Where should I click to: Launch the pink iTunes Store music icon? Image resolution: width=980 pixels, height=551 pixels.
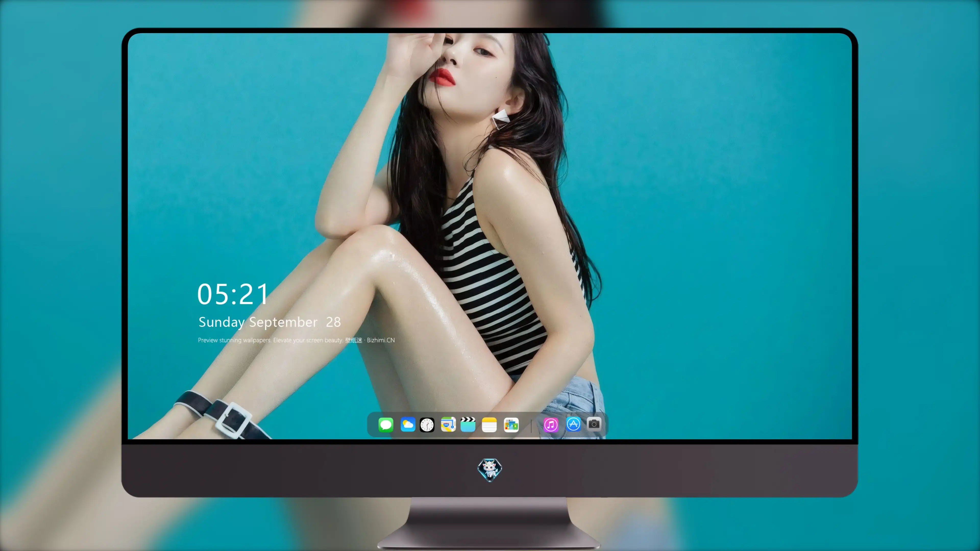(x=551, y=424)
